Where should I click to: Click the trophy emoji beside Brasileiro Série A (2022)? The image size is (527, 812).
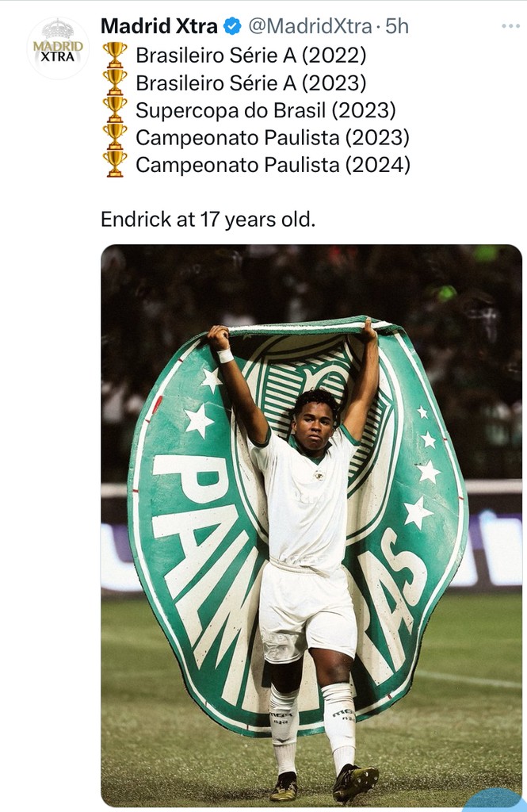tap(115, 56)
